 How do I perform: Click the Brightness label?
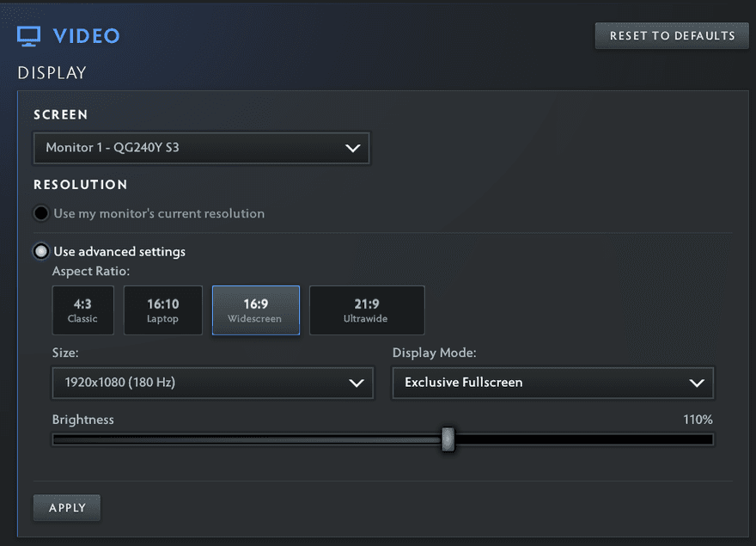83,420
